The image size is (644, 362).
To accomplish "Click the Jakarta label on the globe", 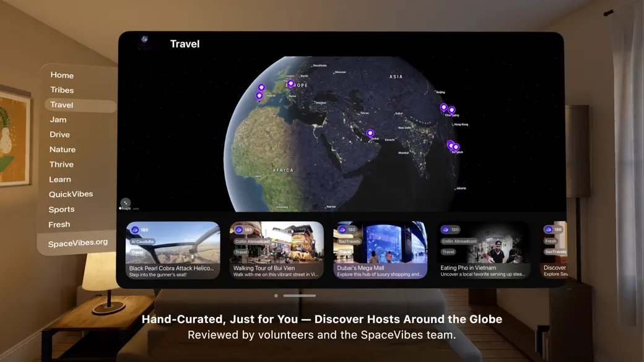I will click(461, 188).
